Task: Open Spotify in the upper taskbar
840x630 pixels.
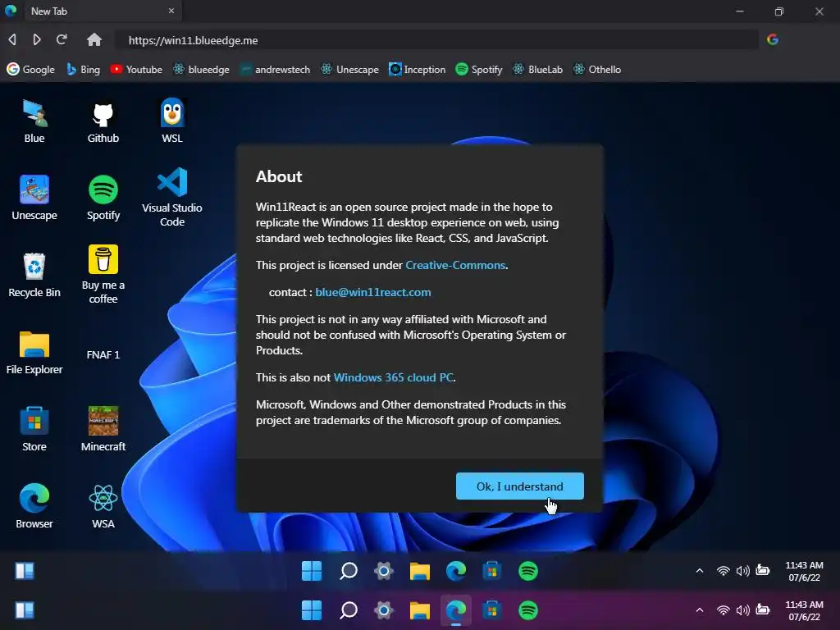Action: 528,571
